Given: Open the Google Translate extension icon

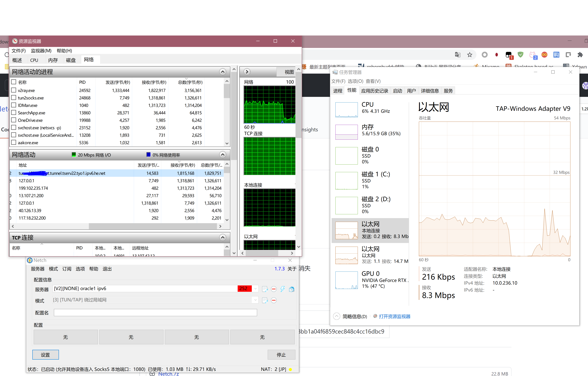Looking at the screenshot, I should tap(458, 55).
